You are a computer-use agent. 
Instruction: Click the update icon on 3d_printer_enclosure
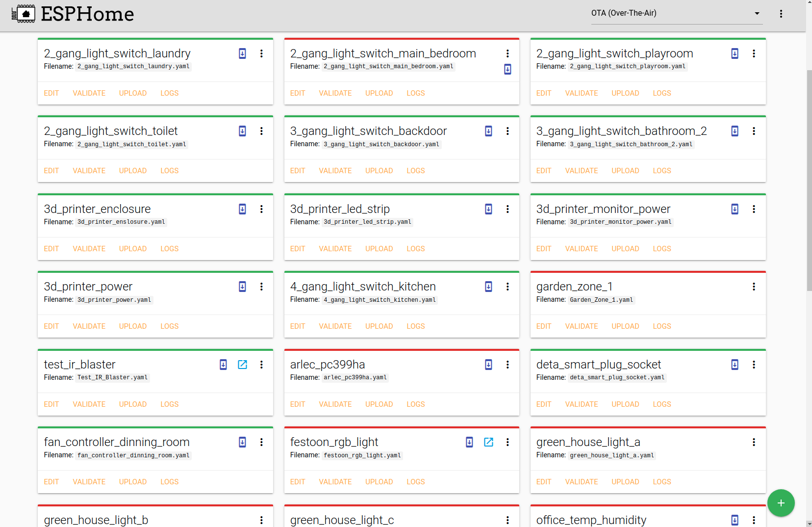(x=242, y=209)
